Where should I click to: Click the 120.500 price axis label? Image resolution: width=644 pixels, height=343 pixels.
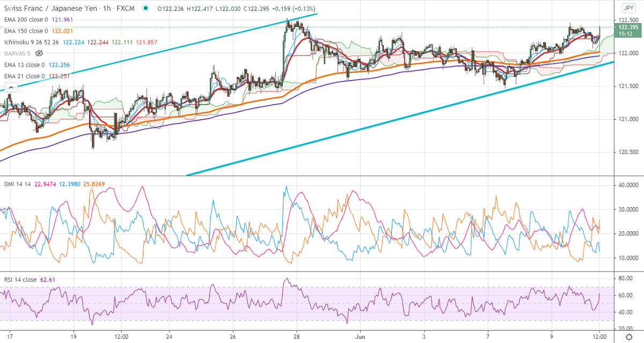(x=627, y=152)
